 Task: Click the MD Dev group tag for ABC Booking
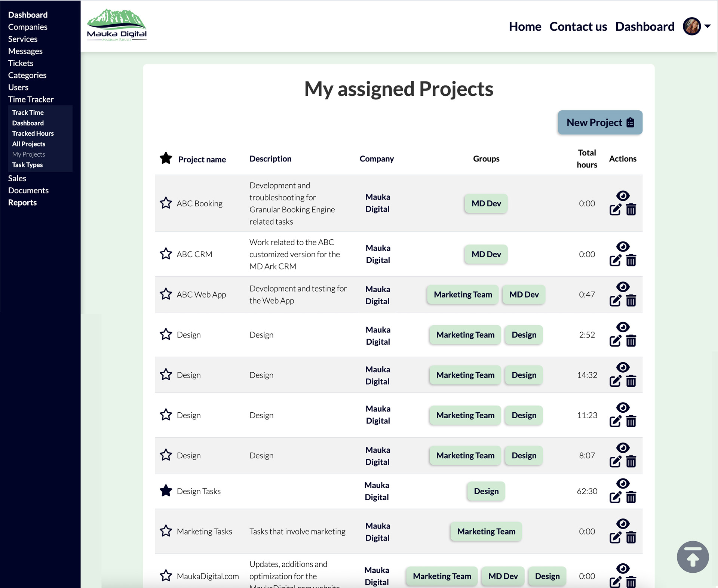coord(486,203)
